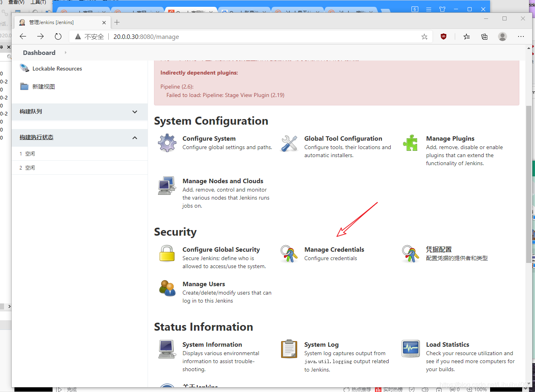Click the browser forward arrow
This screenshot has width=535, height=392.
(x=41, y=36)
